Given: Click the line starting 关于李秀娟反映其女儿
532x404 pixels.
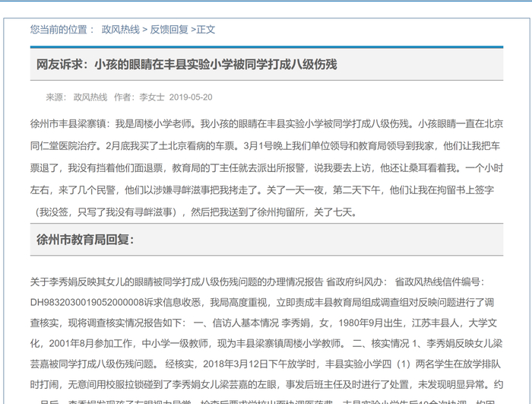Looking at the screenshot, I should (258, 282).
